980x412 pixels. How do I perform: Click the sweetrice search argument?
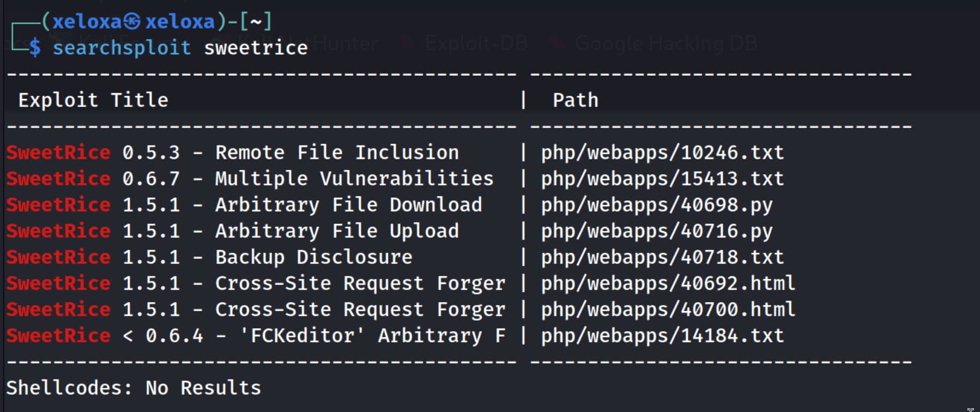tap(256, 48)
